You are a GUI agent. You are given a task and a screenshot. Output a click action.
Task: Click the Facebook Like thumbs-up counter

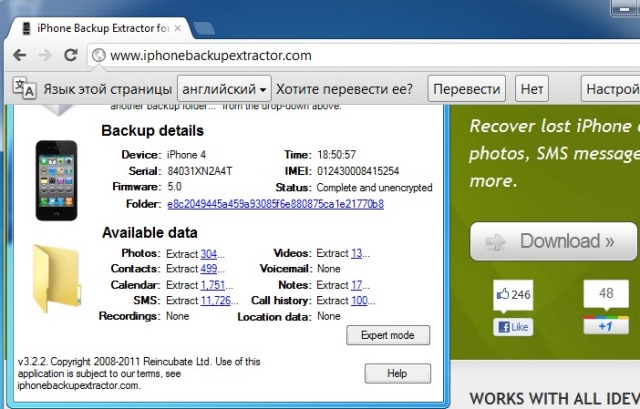513,295
